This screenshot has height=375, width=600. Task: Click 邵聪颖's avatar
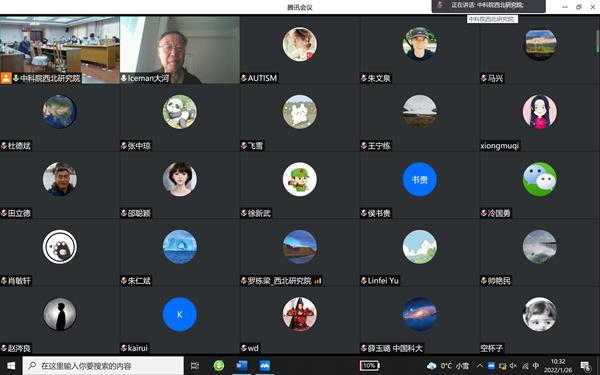[180, 179]
